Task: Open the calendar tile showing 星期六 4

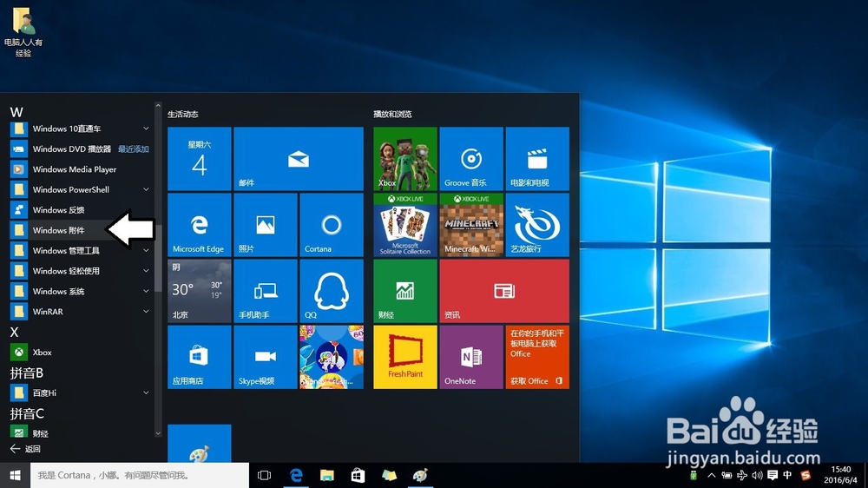Action: [200, 159]
